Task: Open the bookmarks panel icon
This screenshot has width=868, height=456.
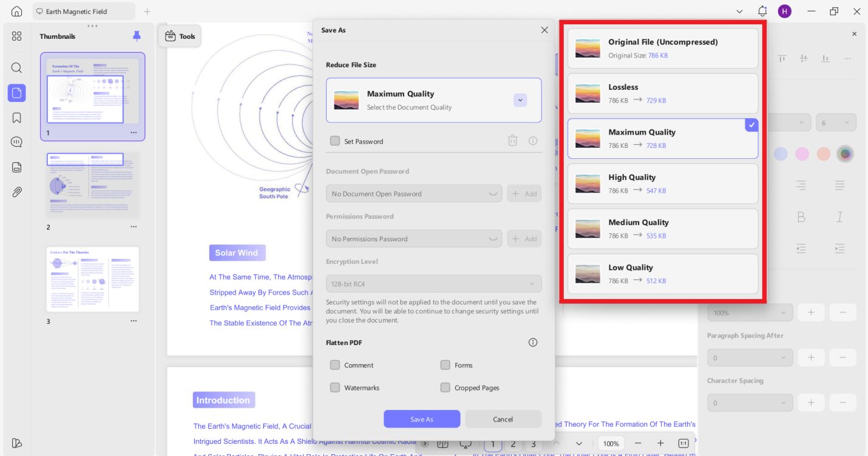Action: click(x=17, y=118)
